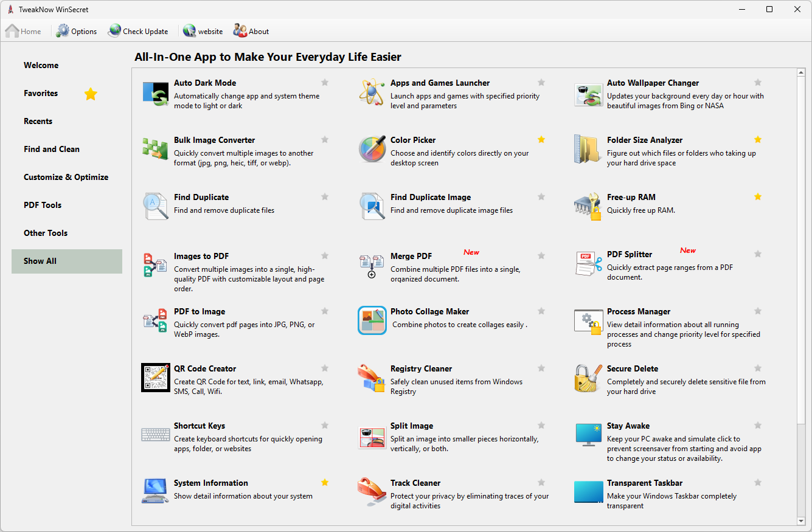The width and height of the screenshot is (812, 532).
Task: Click the PDF to Image icon
Action: click(155, 320)
